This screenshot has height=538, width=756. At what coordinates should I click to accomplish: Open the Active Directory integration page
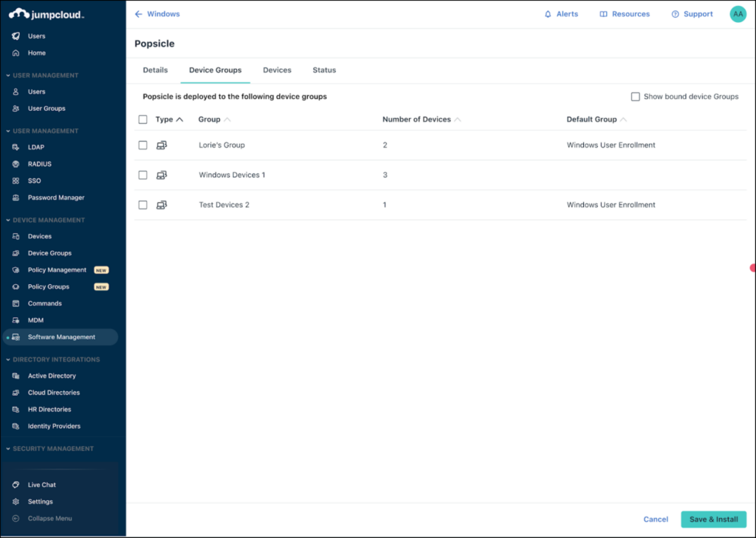53,375
